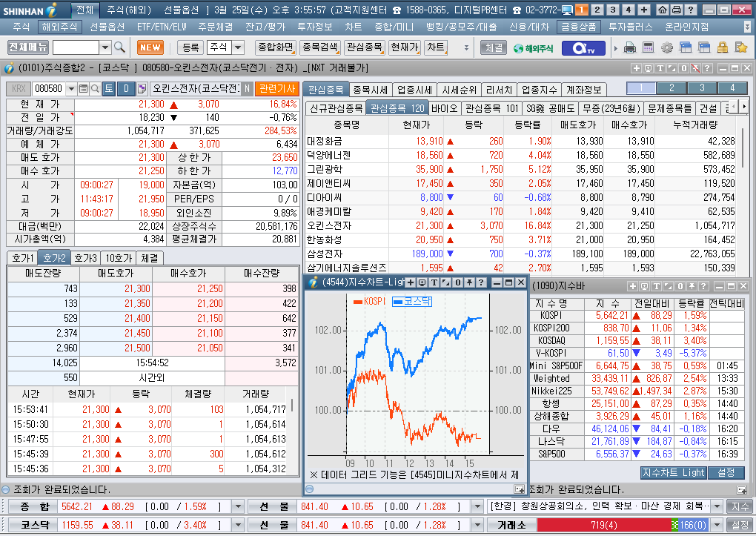Click the crossed-out pin icon in 주식종합2 window
Viewport: 756px width, 536px height.
[x=695, y=68]
